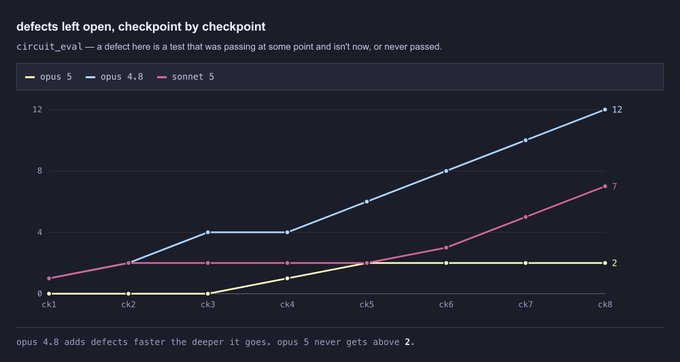Select opus 4.8 data point at ck8
Screen dimensions: 680x362
point(605,110)
